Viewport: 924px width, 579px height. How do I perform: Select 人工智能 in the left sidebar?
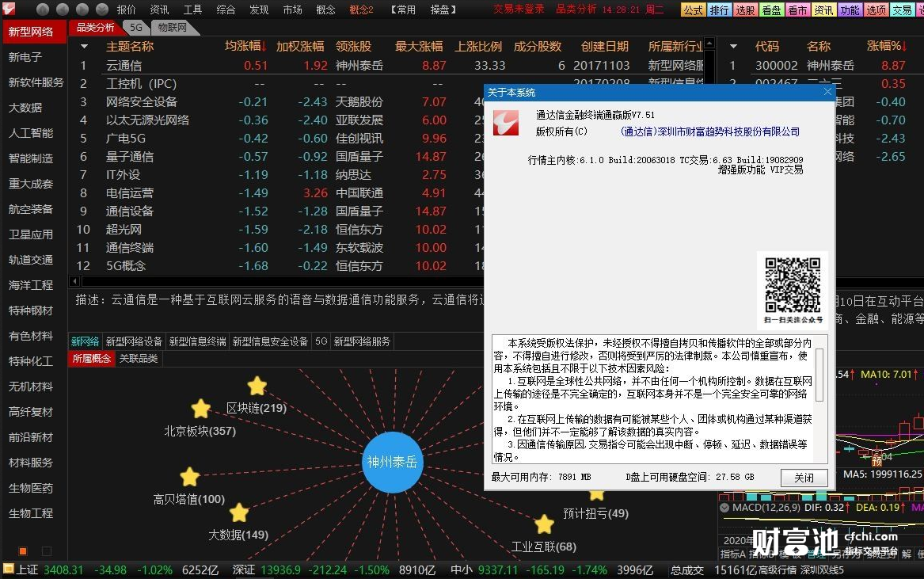click(x=31, y=133)
